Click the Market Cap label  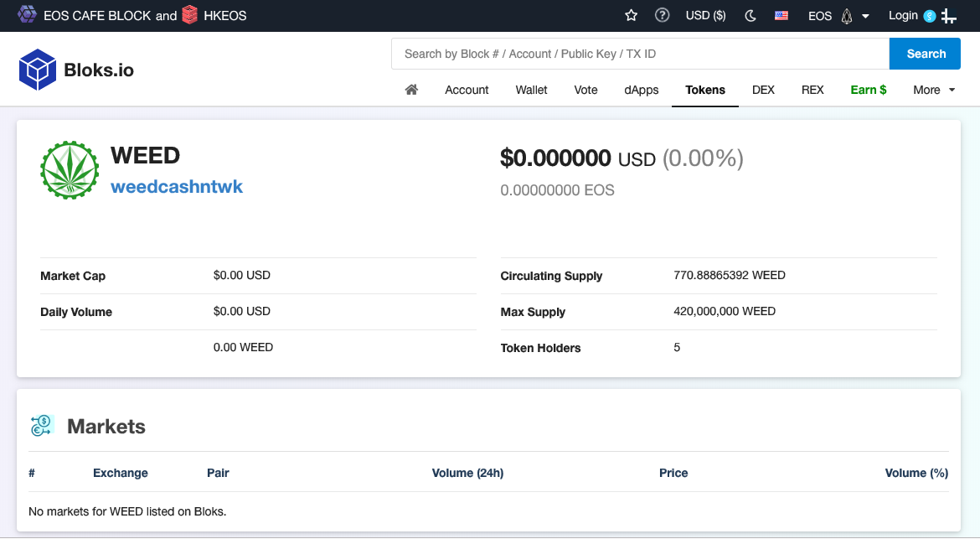point(73,276)
